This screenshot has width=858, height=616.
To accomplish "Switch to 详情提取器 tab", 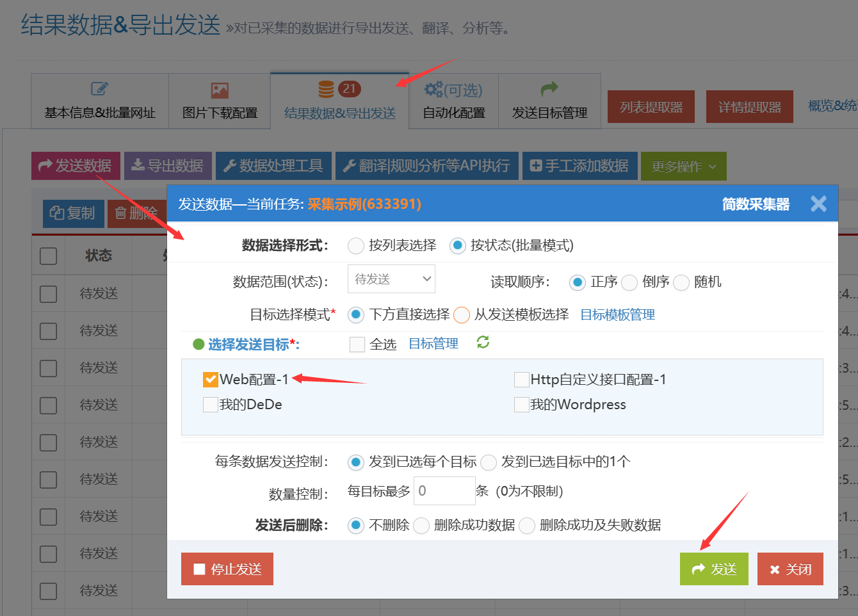I will point(749,107).
